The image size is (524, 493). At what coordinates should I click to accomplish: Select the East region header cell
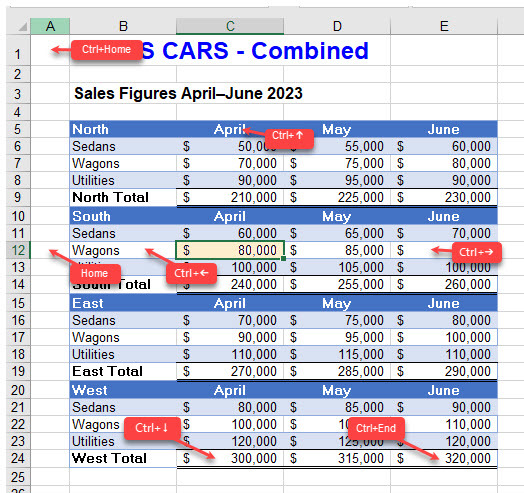click(123, 303)
